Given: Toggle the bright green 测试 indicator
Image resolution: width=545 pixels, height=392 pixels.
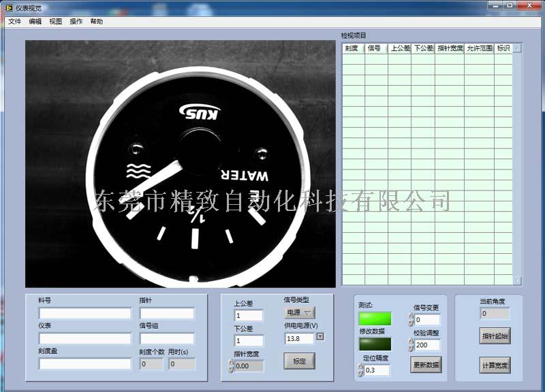Looking at the screenshot, I should pos(375,318).
